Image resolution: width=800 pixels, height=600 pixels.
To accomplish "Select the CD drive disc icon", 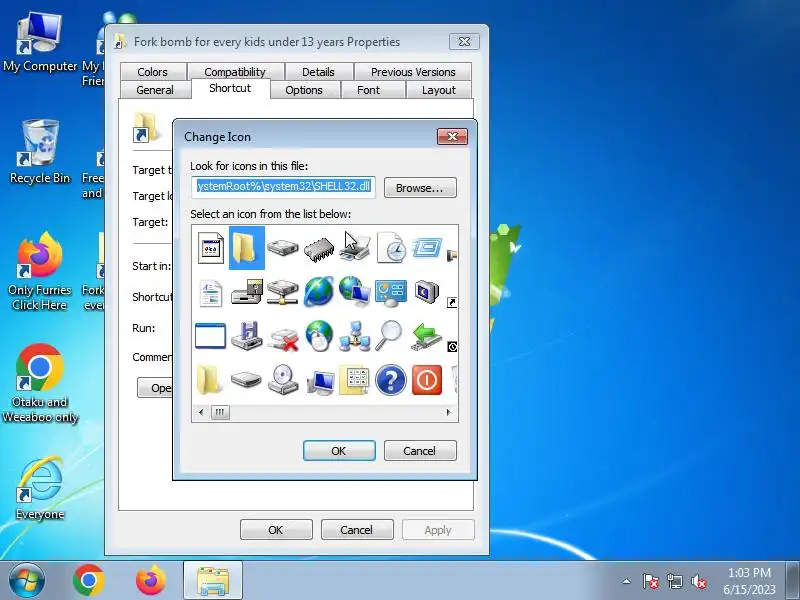I will (x=283, y=380).
